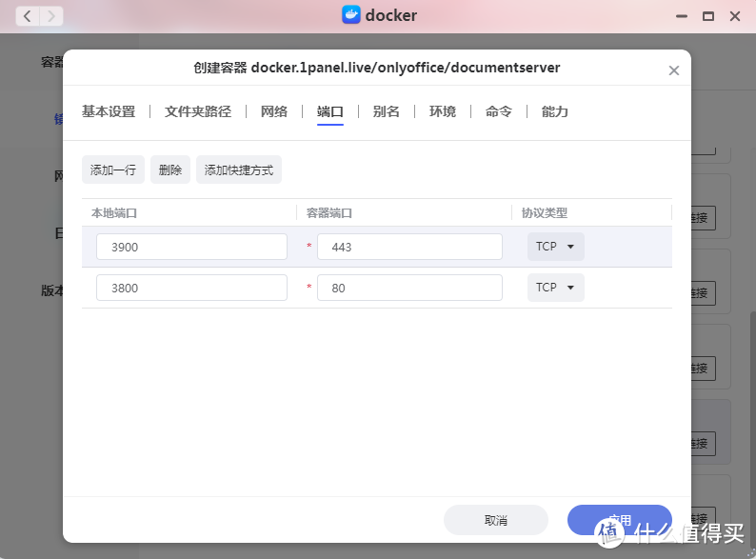Switch to the 网络 tab

click(274, 111)
